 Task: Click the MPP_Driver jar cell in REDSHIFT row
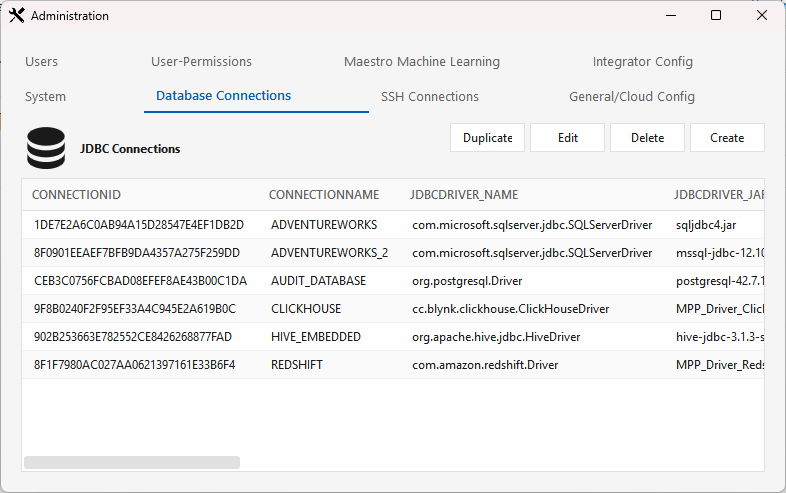[720, 365]
